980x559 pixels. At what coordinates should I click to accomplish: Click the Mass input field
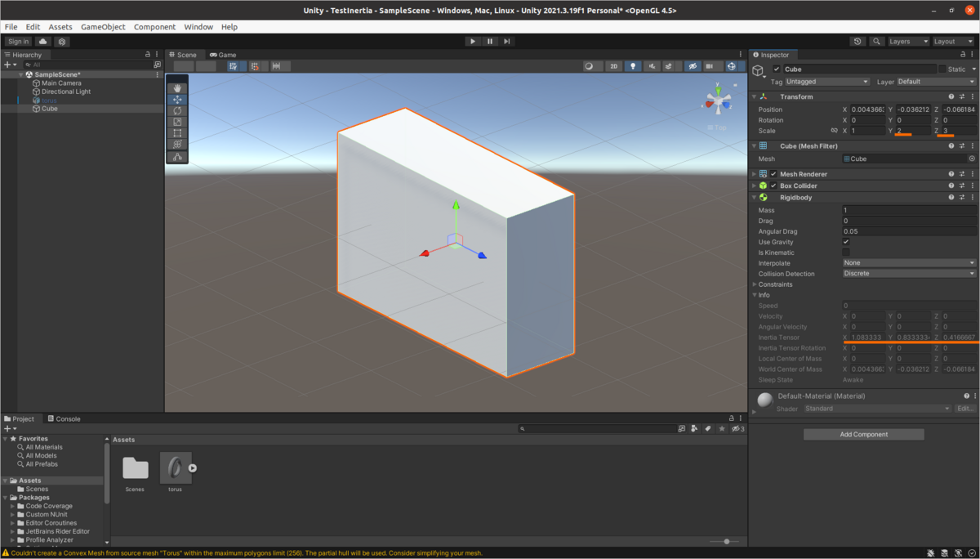909,210
